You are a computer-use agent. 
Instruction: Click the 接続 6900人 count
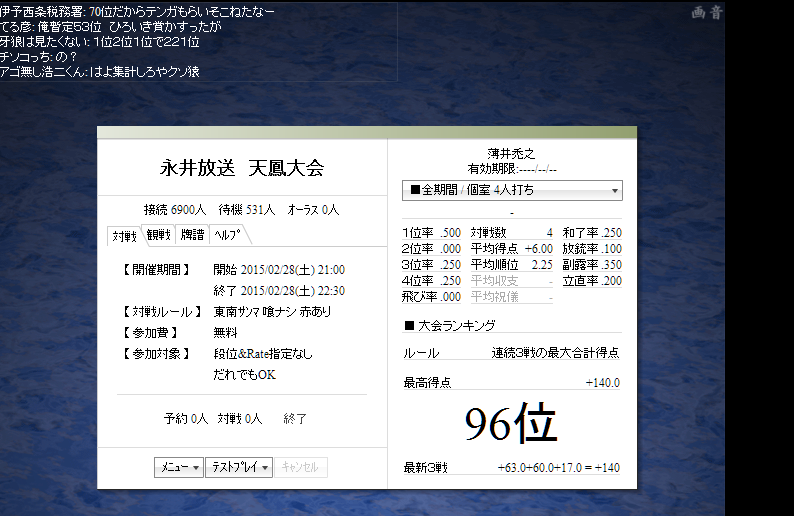coord(175,210)
